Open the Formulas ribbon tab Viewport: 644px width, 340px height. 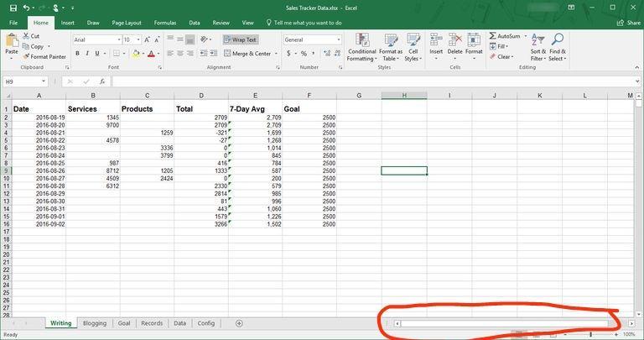coord(164,23)
